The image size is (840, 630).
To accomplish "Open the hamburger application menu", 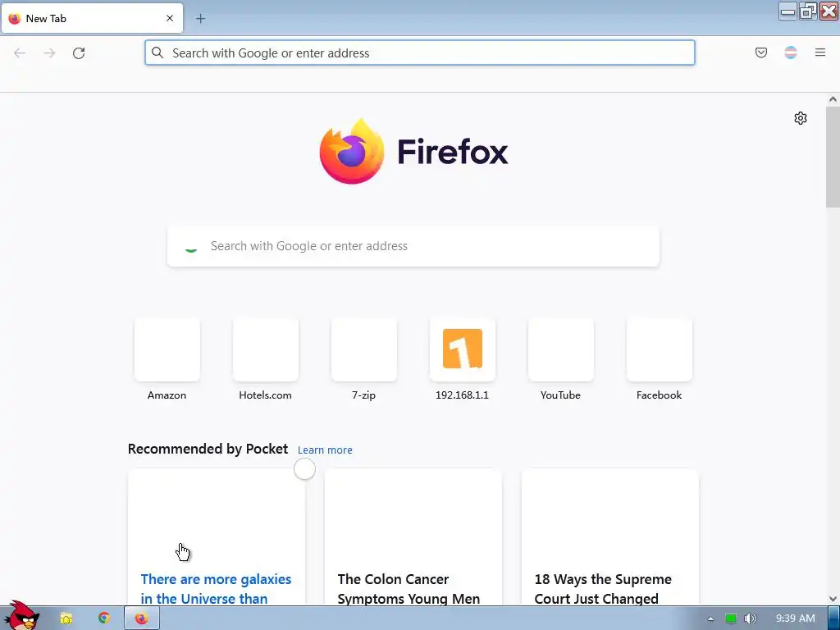I will pyautogui.click(x=820, y=52).
